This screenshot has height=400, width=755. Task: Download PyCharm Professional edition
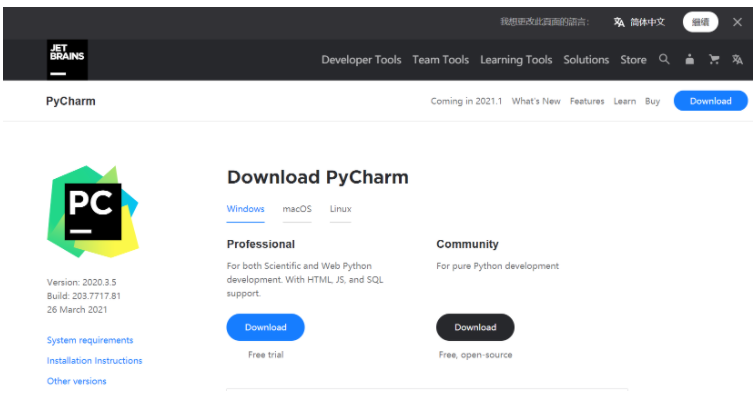point(265,327)
